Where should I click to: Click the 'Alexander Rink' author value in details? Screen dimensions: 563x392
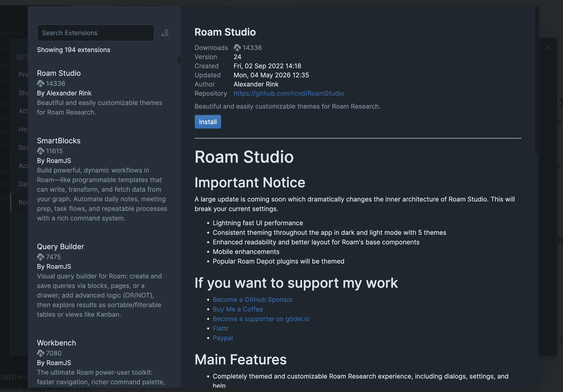click(x=256, y=84)
